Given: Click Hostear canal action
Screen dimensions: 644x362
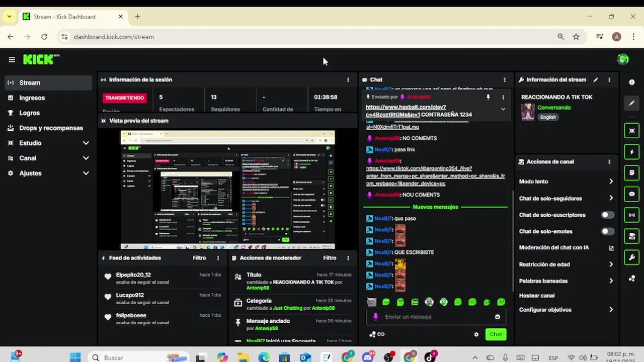Looking at the screenshot, I should [x=537, y=296].
